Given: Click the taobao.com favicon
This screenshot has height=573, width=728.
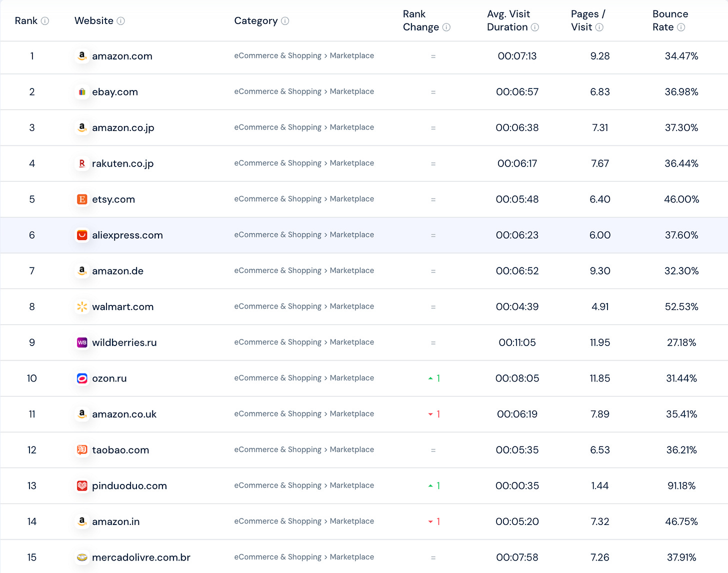Looking at the screenshot, I should click(x=82, y=450).
